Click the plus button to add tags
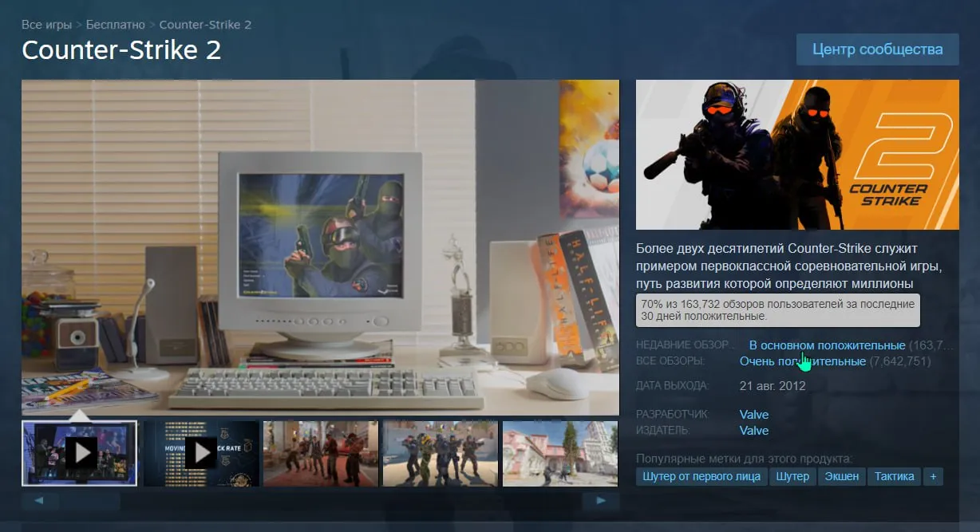Image resolution: width=980 pixels, height=532 pixels. pyautogui.click(x=933, y=476)
